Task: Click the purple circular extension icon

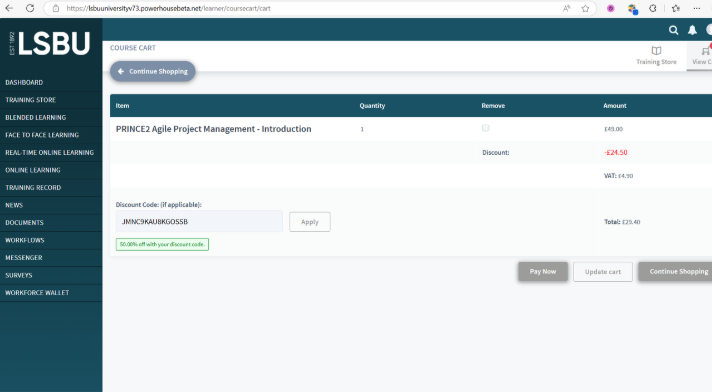Action: tap(611, 8)
